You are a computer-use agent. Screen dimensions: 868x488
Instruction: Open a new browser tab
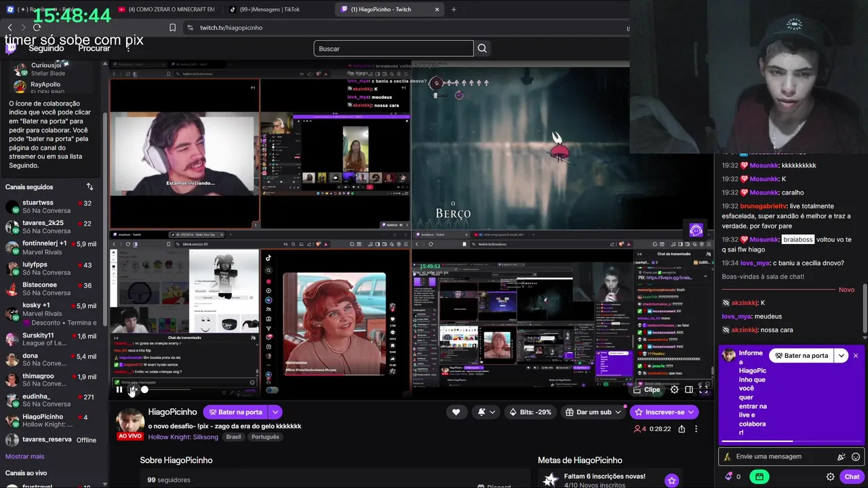coord(454,9)
